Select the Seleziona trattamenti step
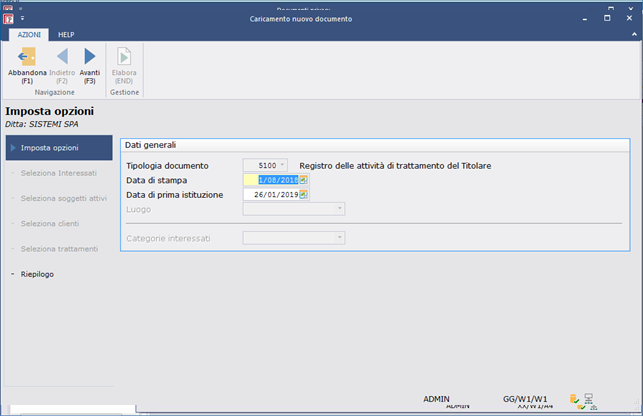This screenshot has height=416, width=643. [x=59, y=249]
